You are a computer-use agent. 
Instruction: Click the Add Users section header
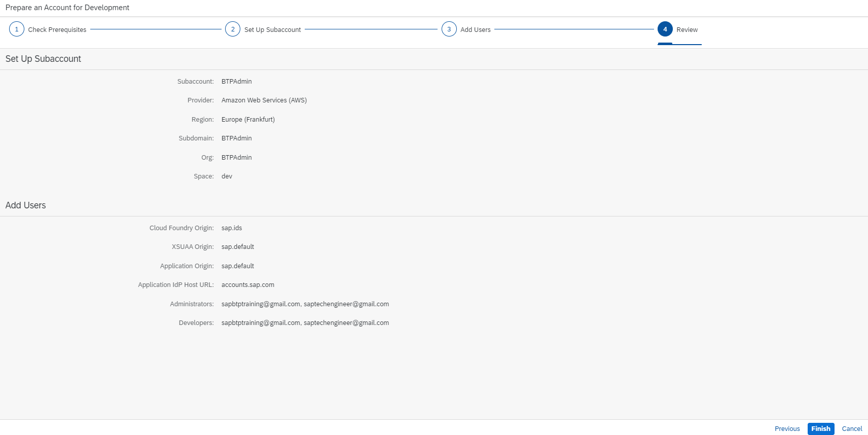25,205
